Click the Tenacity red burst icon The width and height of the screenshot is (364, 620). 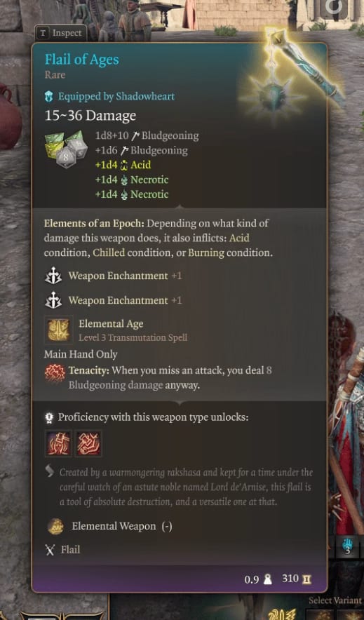(55, 374)
